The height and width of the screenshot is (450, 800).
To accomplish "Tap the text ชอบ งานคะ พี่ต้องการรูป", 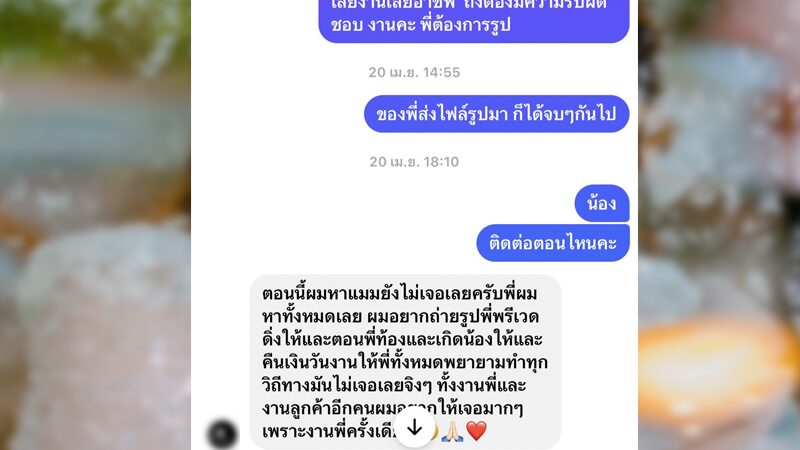I will pyautogui.click(x=420, y=24).
